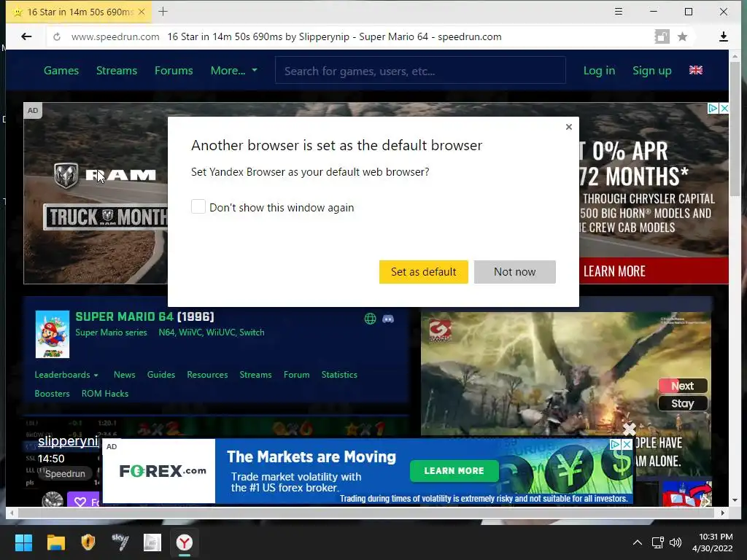Click the AdChoices icon on RAM ad

(713, 108)
